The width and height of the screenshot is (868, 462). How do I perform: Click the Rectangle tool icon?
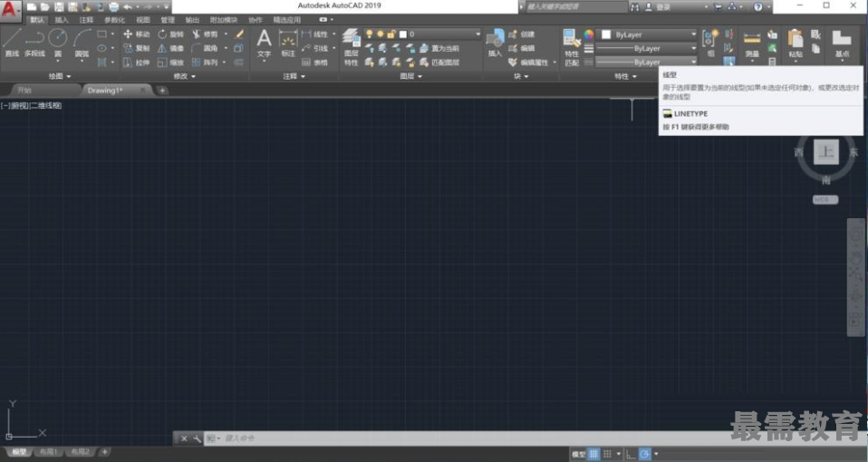(x=101, y=34)
